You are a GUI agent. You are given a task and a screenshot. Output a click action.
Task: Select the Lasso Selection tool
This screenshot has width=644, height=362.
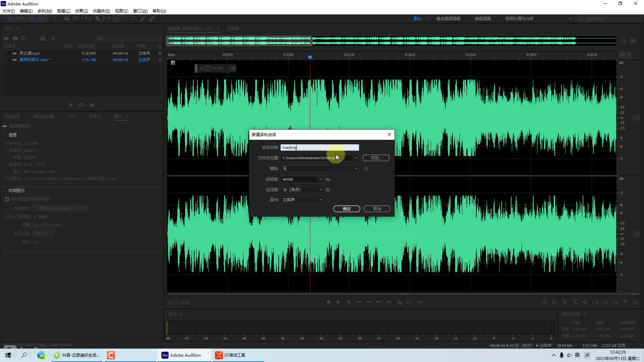pyautogui.click(x=134, y=19)
